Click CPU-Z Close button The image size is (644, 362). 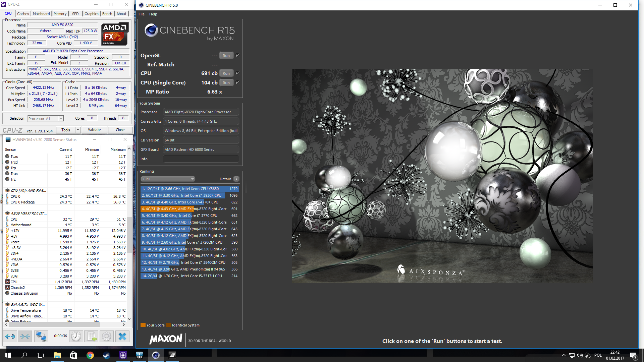tap(120, 130)
